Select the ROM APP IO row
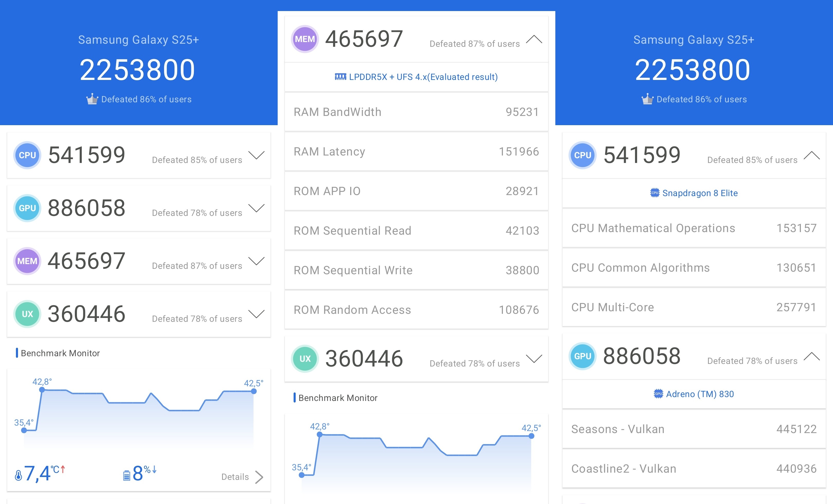Viewport: 833px width, 504px height. click(x=416, y=191)
